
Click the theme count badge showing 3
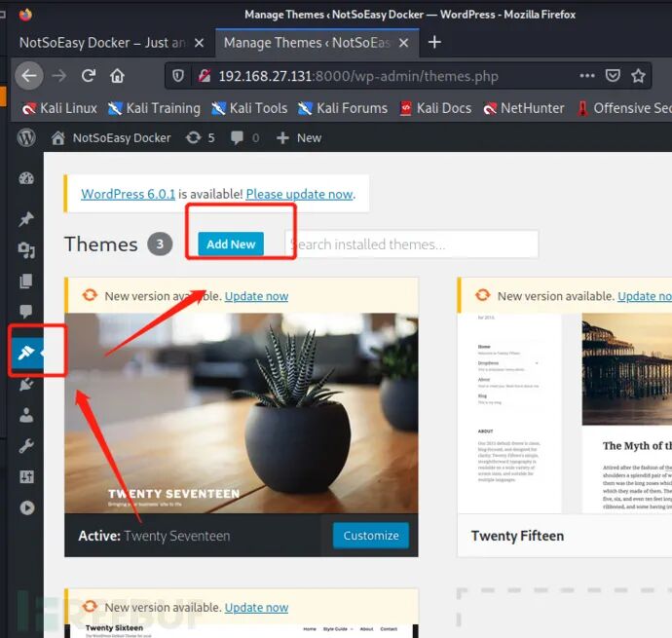160,244
